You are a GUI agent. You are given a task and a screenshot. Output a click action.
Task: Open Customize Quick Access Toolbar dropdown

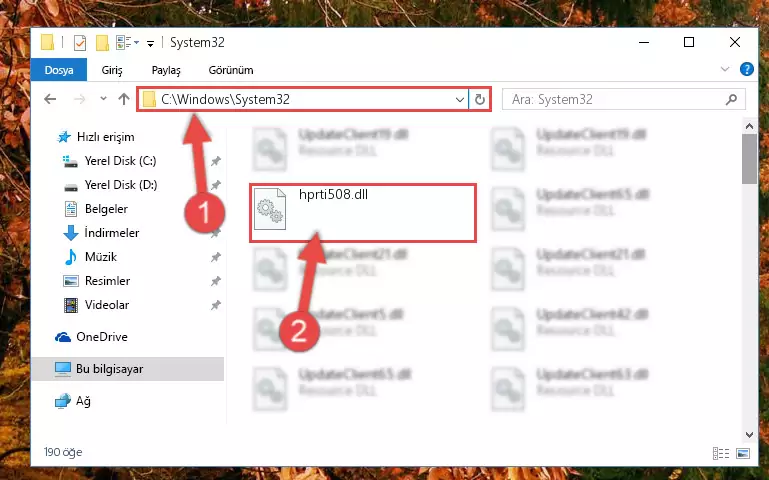click(151, 44)
